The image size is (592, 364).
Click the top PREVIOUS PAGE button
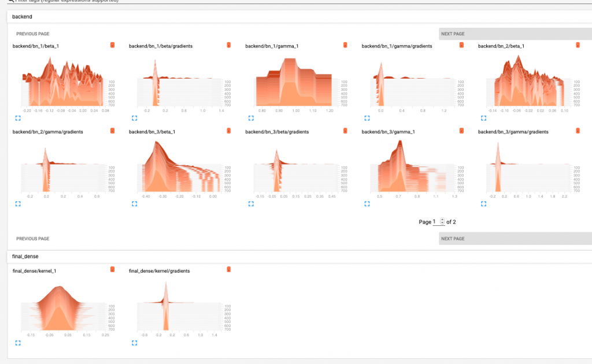tap(33, 34)
